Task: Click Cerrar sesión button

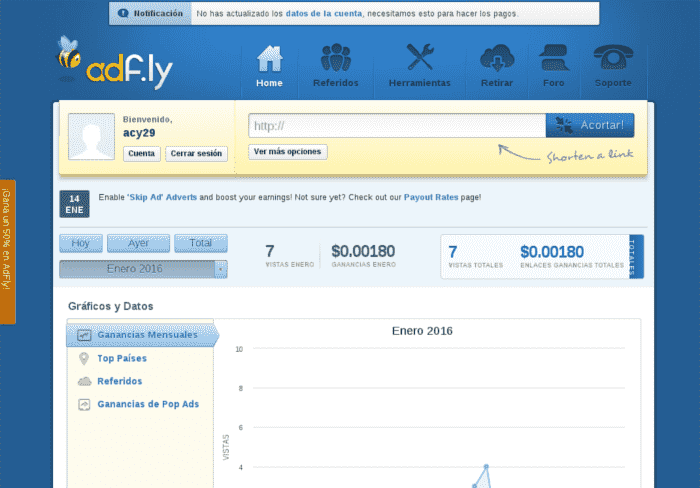Action: (196, 154)
